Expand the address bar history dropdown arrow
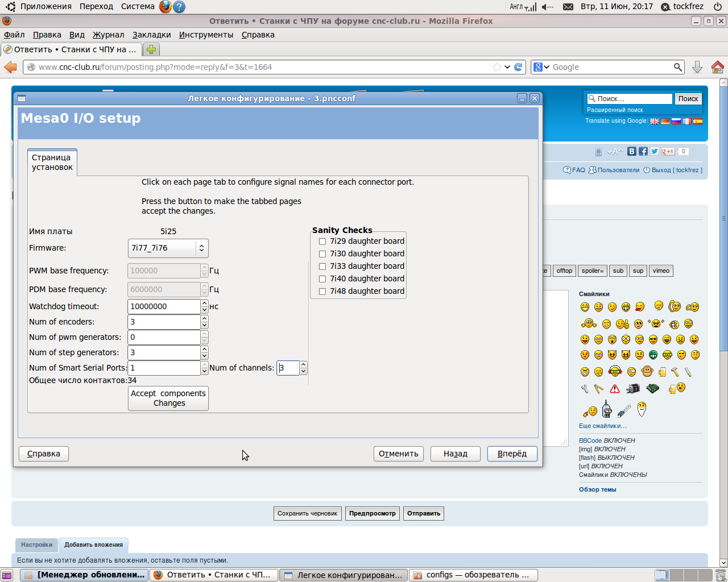Image resolution: width=728 pixels, height=582 pixels. point(507,67)
